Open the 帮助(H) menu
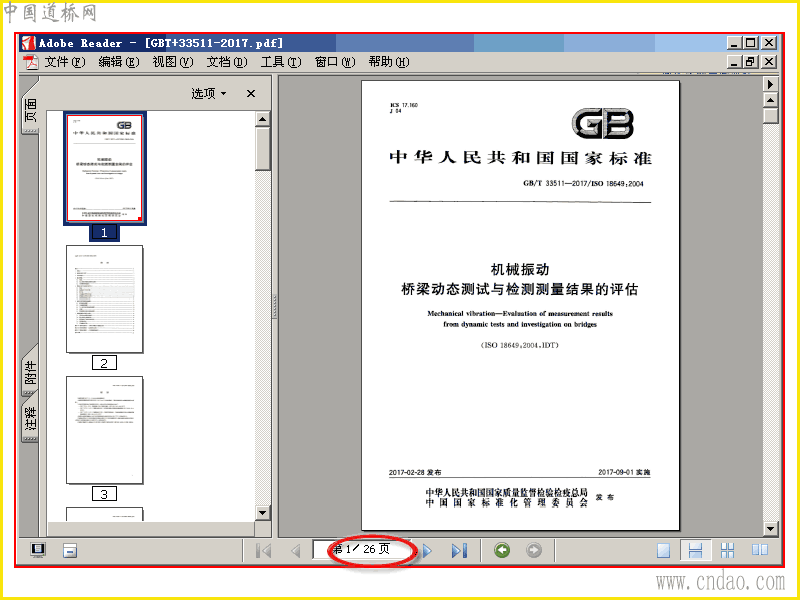Viewport: 800px width, 600px height. (x=389, y=62)
